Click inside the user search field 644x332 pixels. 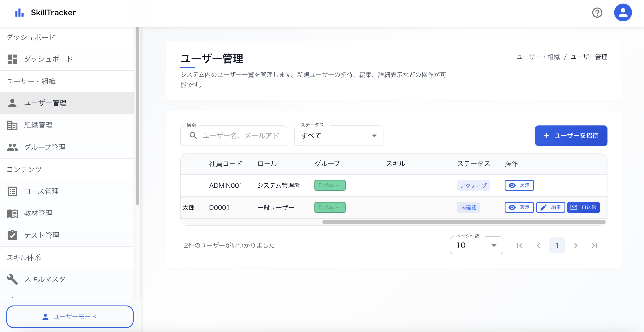(x=240, y=136)
